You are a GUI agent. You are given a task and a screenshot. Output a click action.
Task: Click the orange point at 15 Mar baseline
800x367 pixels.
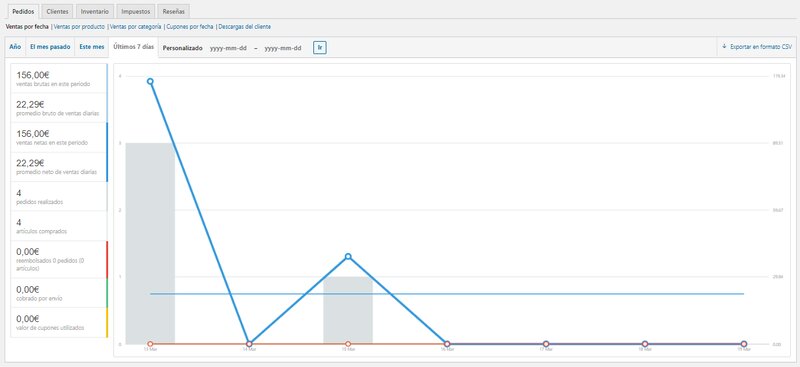[348, 344]
